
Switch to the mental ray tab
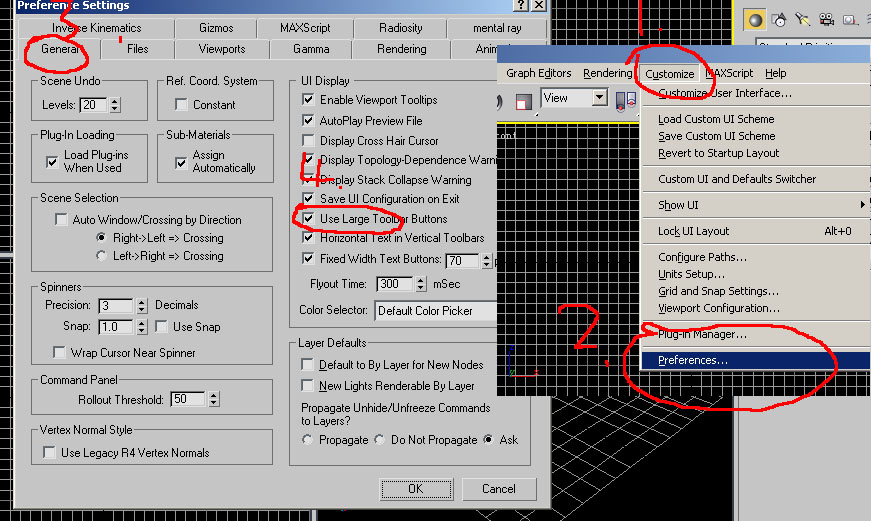[497, 28]
